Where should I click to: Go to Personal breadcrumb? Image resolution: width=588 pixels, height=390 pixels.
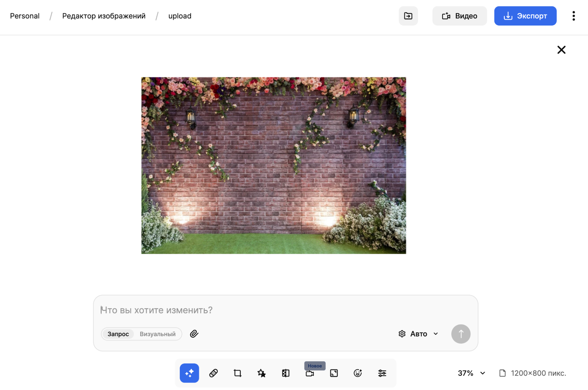tap(25, 16)
